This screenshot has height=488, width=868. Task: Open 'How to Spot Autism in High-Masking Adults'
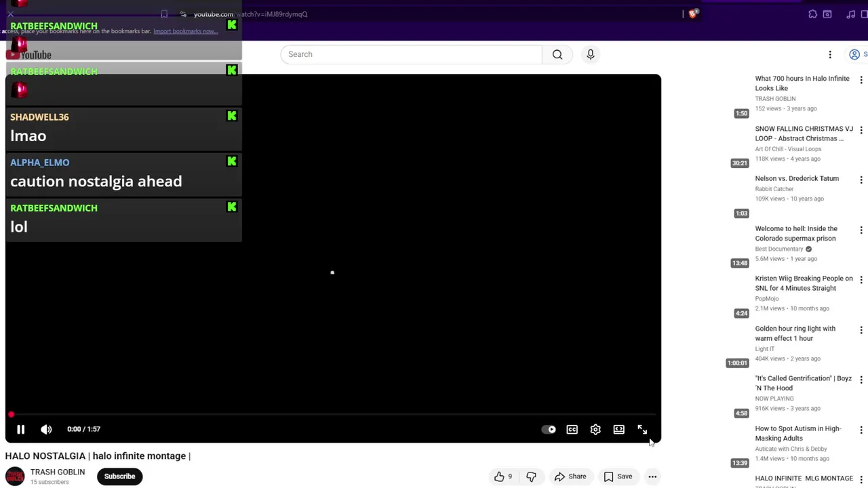797,433
